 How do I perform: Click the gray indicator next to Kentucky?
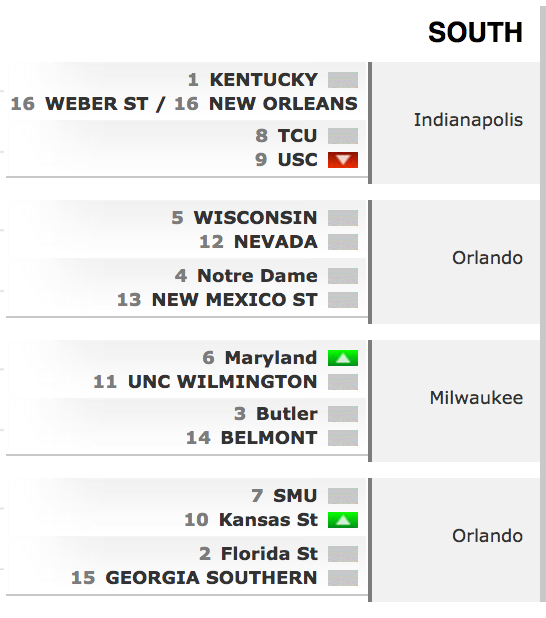tap(343, 80)
